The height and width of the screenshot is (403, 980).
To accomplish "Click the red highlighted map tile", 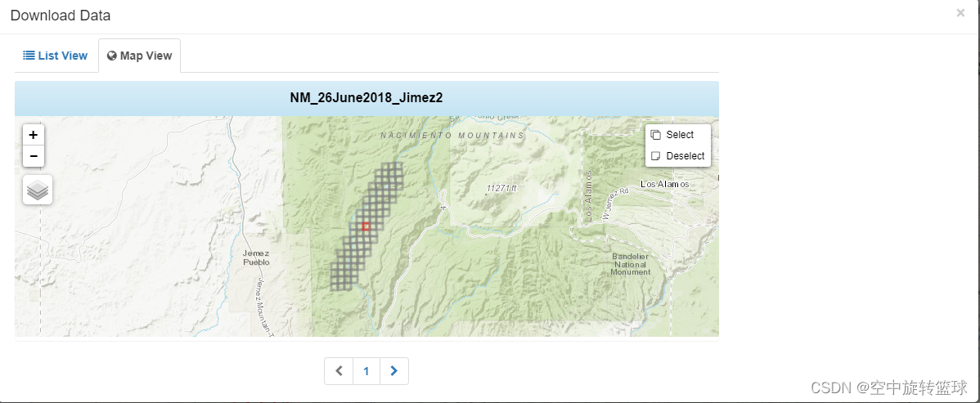I will point(366,226).
